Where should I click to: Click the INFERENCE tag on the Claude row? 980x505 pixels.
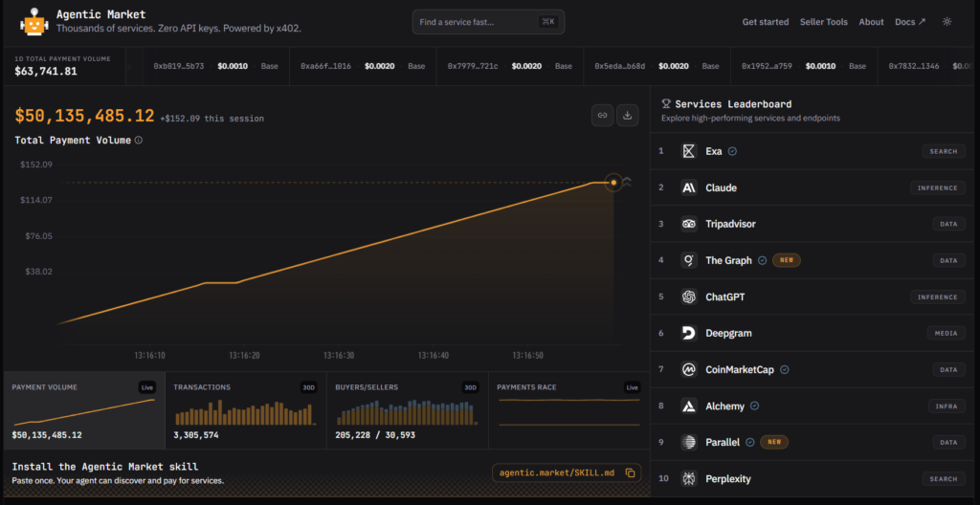pyautogui.click(x=938, y=187)
